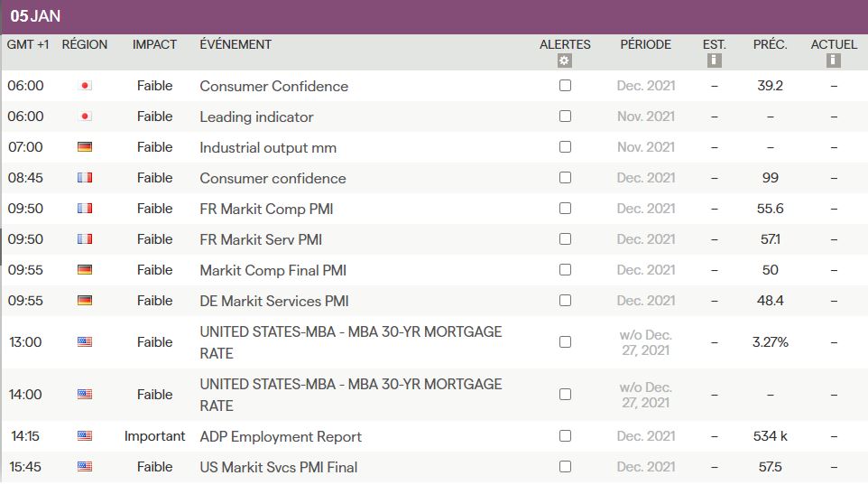The image size is (868, 485).
Task: Click the German flag for Industrial output
Action: [x=85, y=147]
